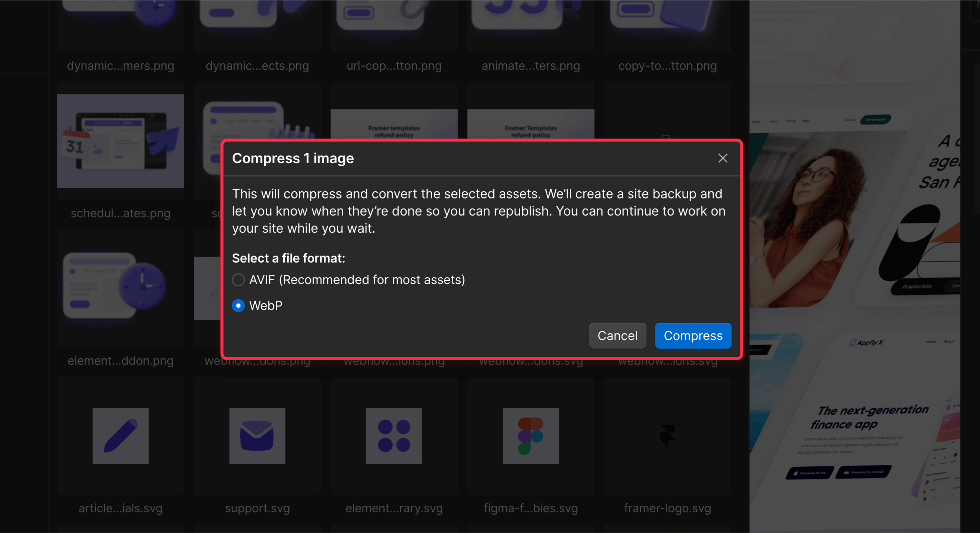Click the element...ddon.png file name

(121, 361)
